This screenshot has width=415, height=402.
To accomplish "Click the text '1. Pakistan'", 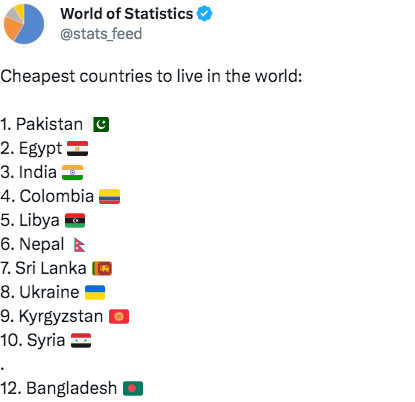I will point(41,124).
